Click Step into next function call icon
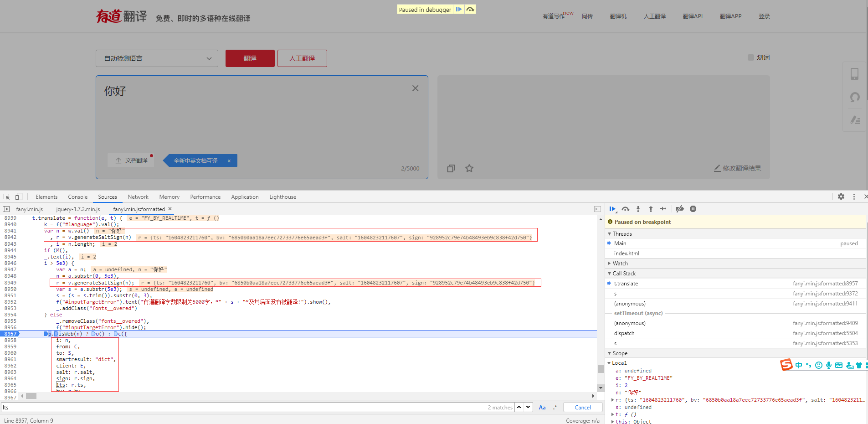This screenshot has width=868, height=424. (x=638, y=209)
